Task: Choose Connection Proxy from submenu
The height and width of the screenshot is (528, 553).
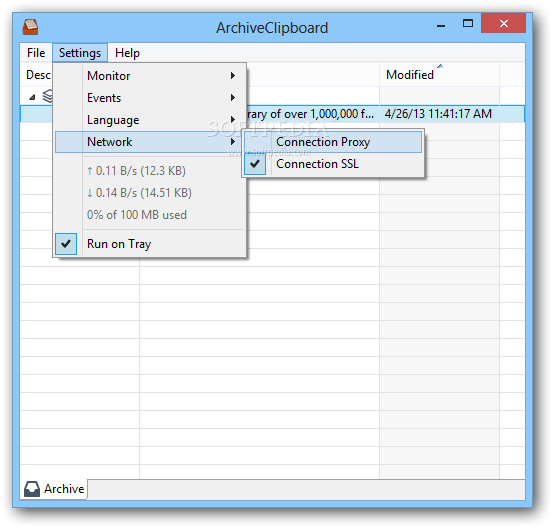Action: (x=333, y=142)
